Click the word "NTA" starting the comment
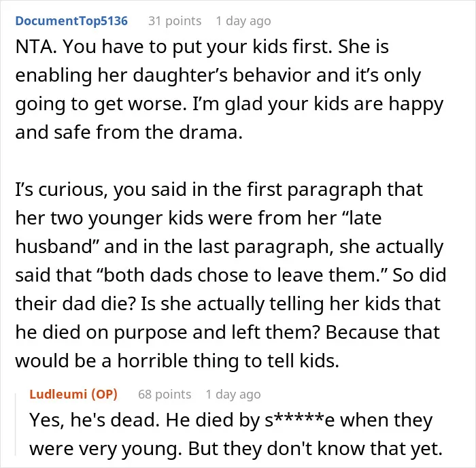Viewport: 476px width, 468px height. pyautogui.click(x=33, y=47)
